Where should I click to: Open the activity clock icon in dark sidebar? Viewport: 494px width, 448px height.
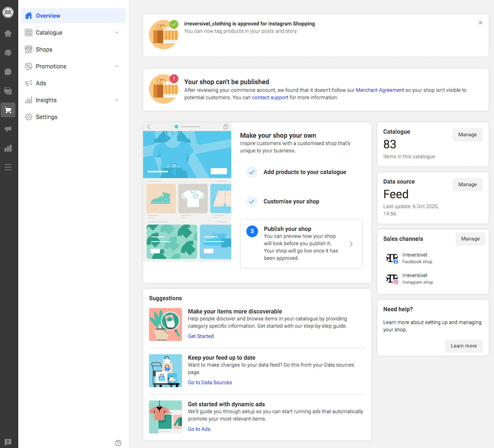(8, 53)
